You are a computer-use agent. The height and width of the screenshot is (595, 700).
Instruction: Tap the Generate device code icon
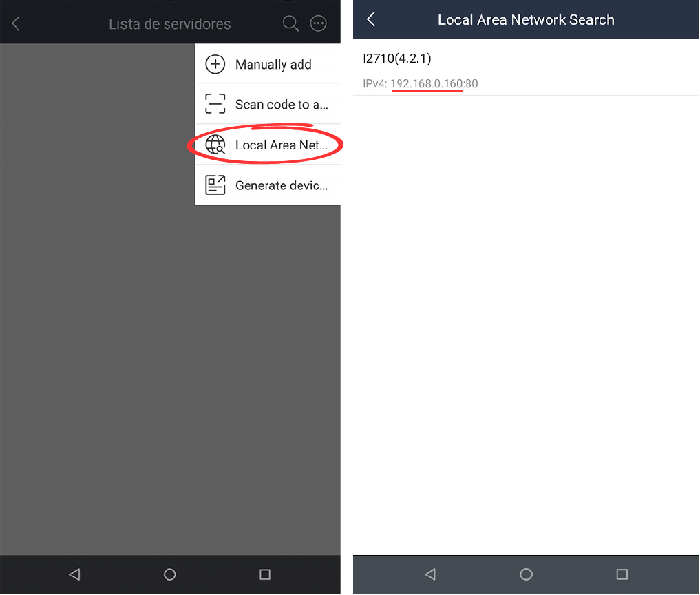215,185
